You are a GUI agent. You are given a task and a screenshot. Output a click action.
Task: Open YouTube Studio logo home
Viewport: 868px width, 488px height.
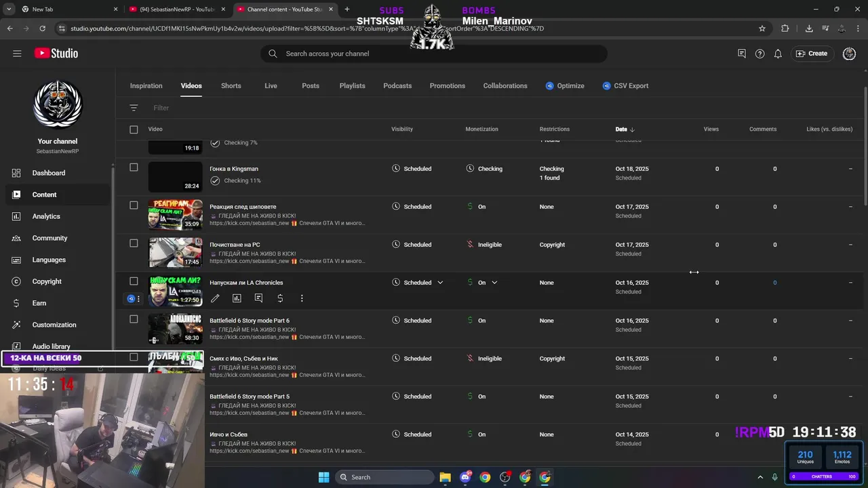56,54
